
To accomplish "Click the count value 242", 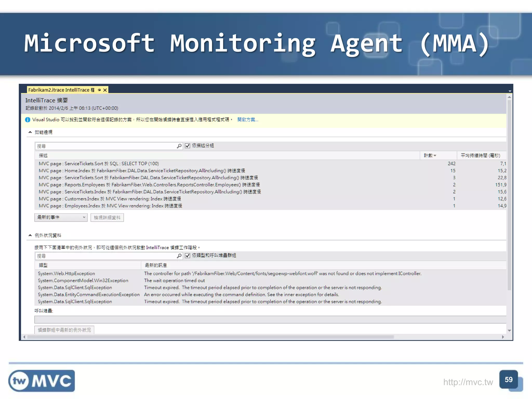I will (451, 164).
